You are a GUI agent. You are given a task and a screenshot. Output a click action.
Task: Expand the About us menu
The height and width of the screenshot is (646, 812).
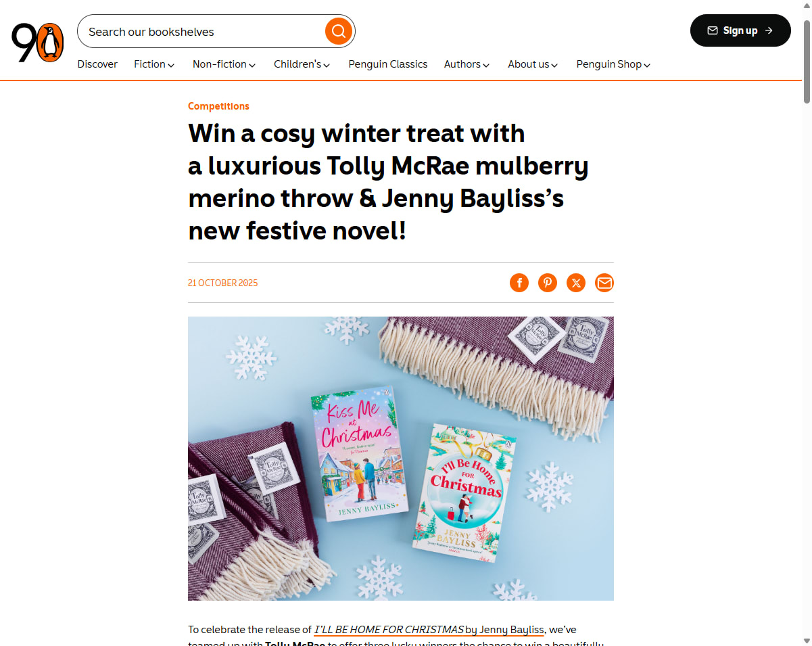[533, 64]
